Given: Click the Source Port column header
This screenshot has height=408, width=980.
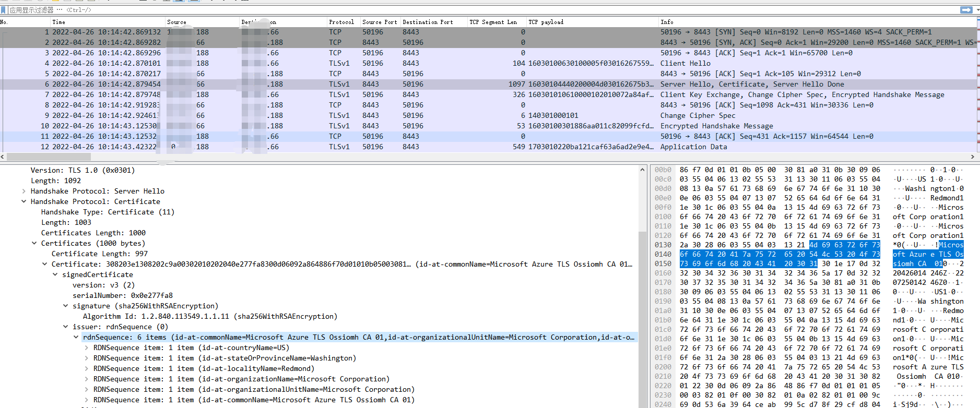Looking at the screenshot, I should (380, 22).
